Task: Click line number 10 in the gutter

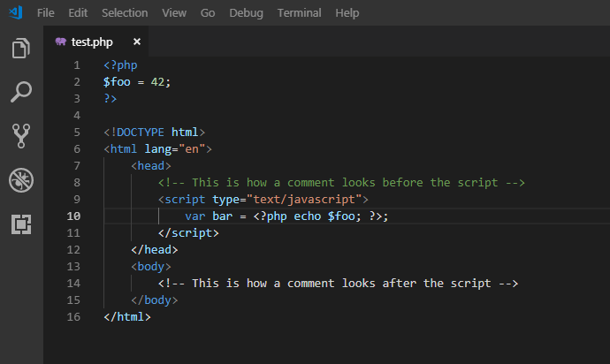Action: point(73,216)
